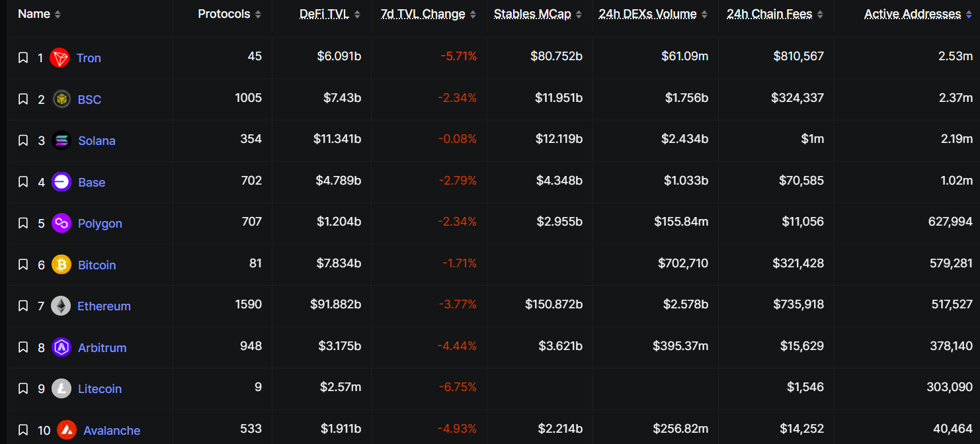Viewport: 980px width, 444px height.
Task: Click the Polygon chain logo icon
Action: click(61, 224)
